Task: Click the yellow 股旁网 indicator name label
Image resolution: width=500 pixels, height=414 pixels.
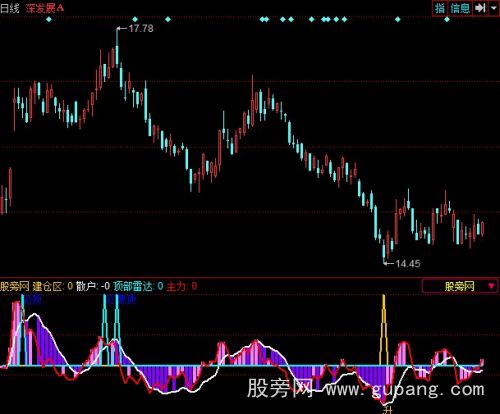Action: 15,286
